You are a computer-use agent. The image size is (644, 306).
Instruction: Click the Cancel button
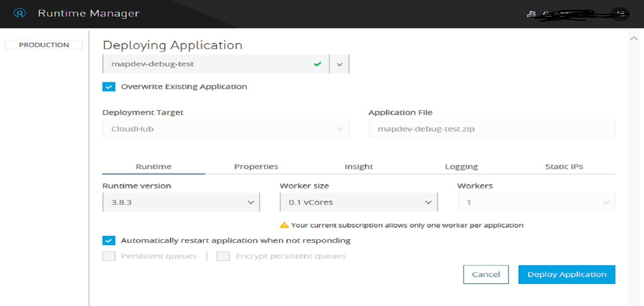pyautogui.click(x=486, y=275)
